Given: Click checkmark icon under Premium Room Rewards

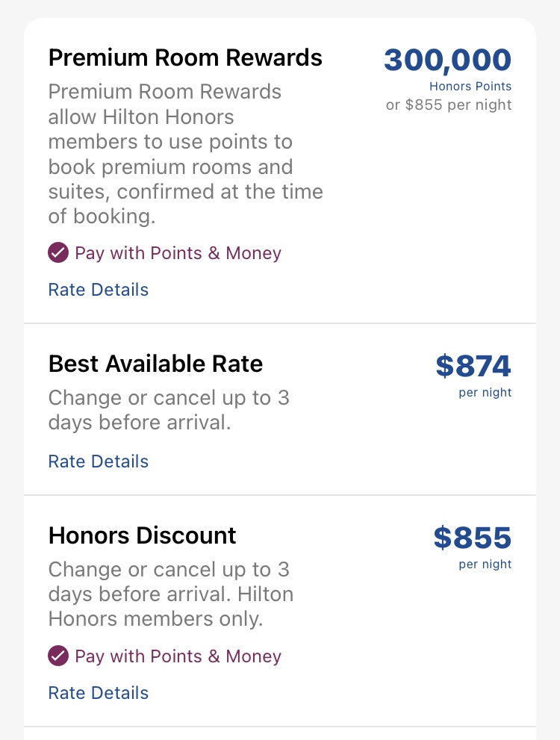Looking at the screenshot, I should click(58, 253).
